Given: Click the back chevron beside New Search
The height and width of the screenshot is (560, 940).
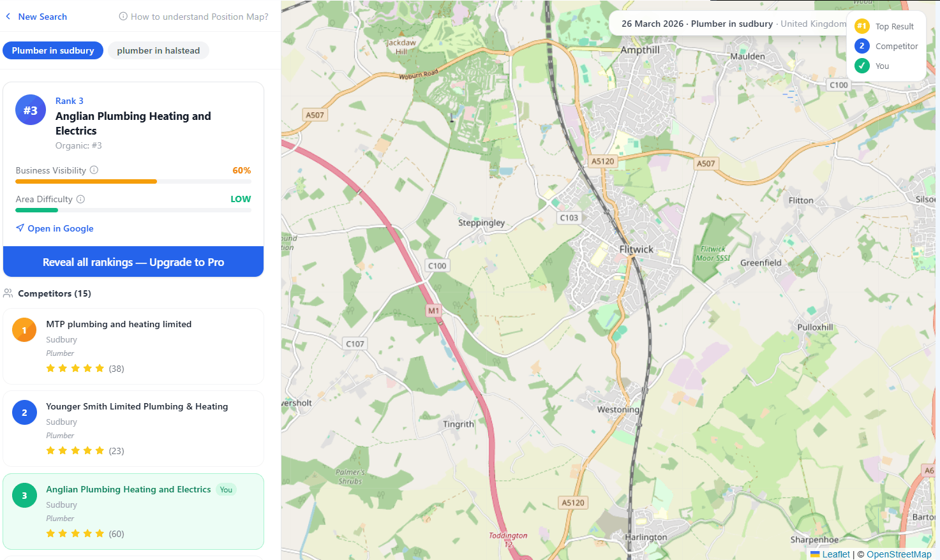Looking at the screenshot, I should pos(8,16).
